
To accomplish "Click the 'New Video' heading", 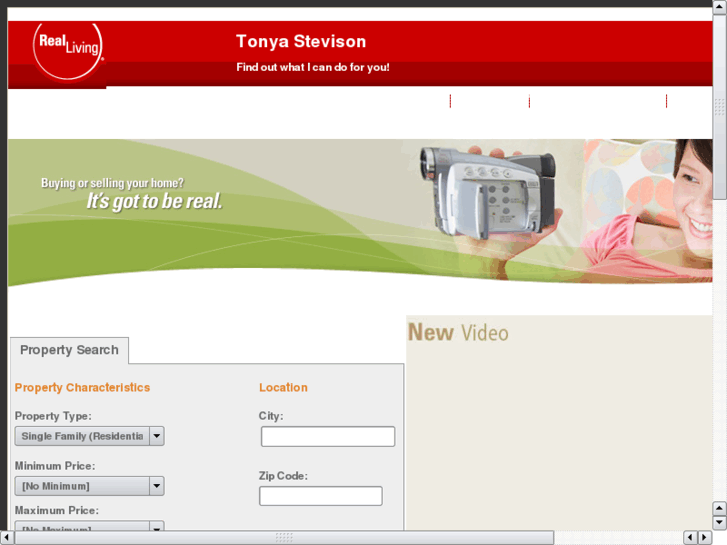I will click(x=458, y=333).
